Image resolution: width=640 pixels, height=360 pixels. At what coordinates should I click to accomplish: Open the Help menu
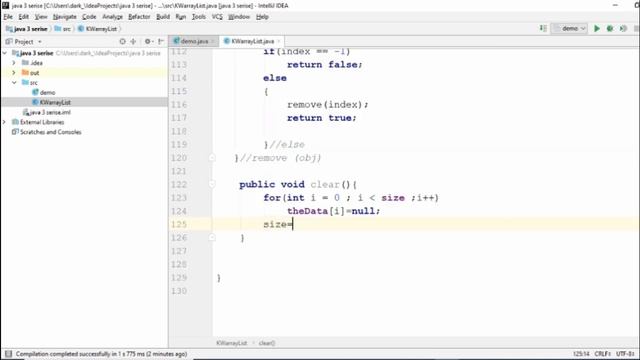pyautogui.click(x=262, y=17)
